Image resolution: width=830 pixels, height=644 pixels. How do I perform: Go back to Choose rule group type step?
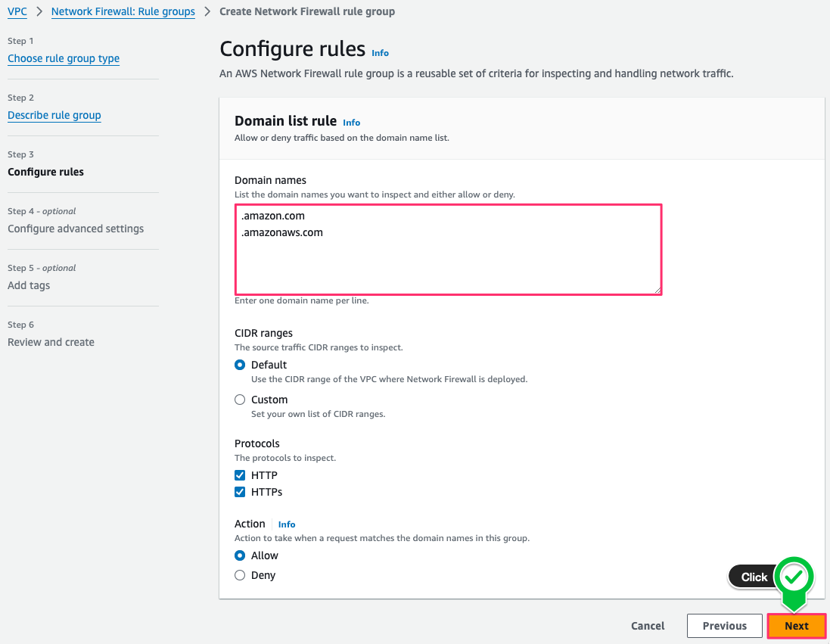[x=64, y=58]
